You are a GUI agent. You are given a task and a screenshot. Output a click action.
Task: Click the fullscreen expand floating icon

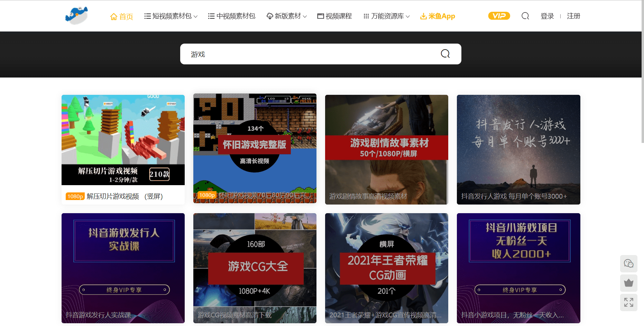click(x=629, y=302)
